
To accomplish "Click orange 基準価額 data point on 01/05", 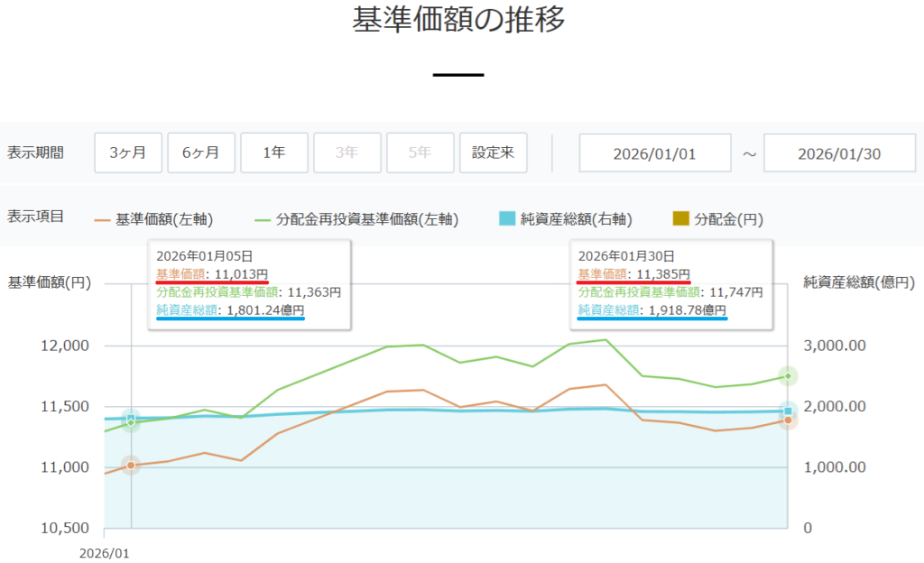I will tap(131, 466).
